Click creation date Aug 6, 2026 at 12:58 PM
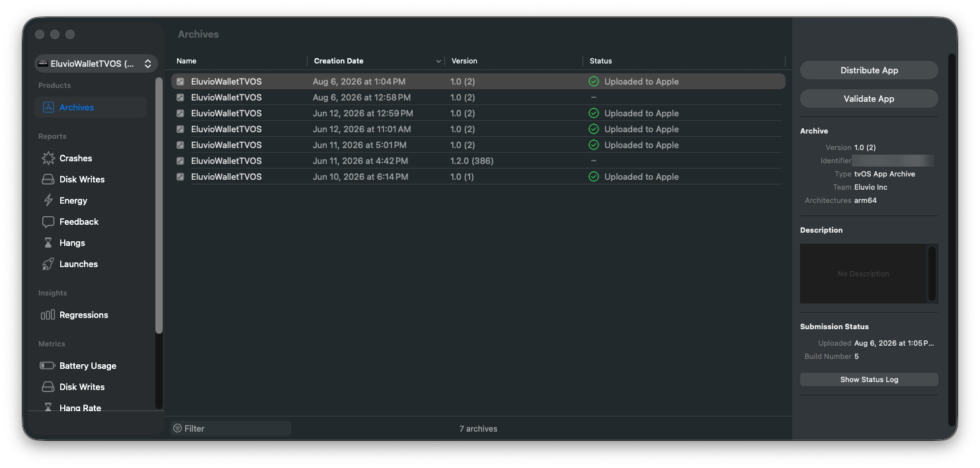This screenshot has height=468, width=980. coord(362,97)
